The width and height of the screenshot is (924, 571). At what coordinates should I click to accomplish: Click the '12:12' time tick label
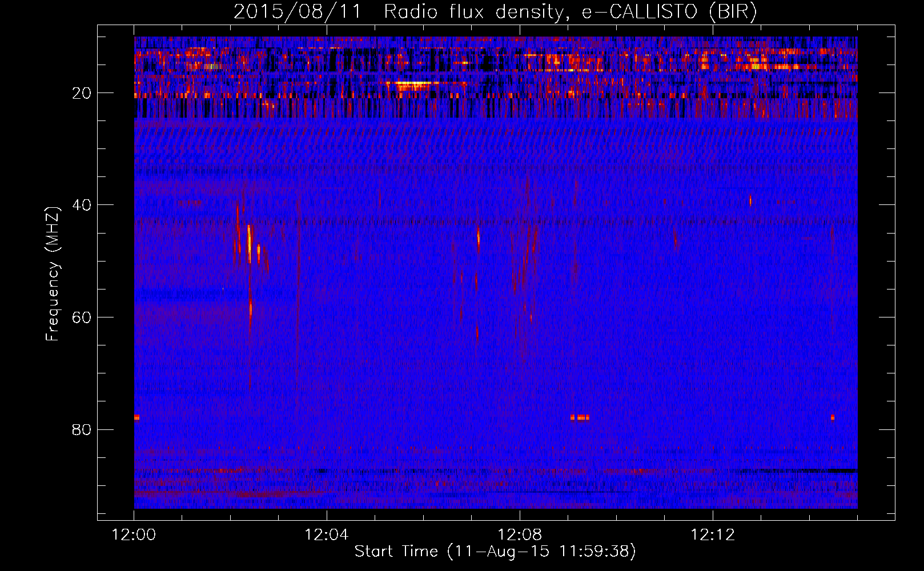pos(713,535)
